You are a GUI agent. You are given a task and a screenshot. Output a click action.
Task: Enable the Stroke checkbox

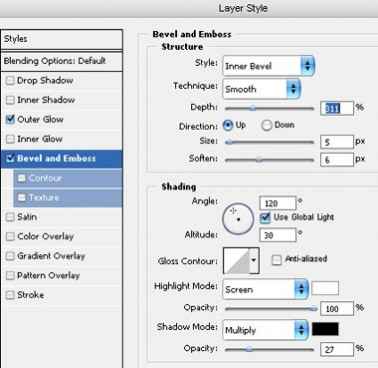click(10, 295)
